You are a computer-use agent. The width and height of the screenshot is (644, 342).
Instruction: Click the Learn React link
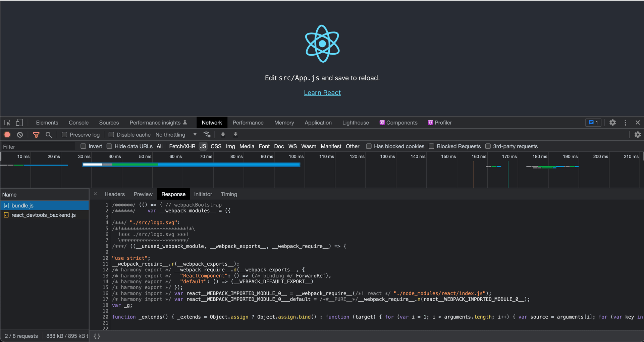pyautogui.click(x=322, y=93)
